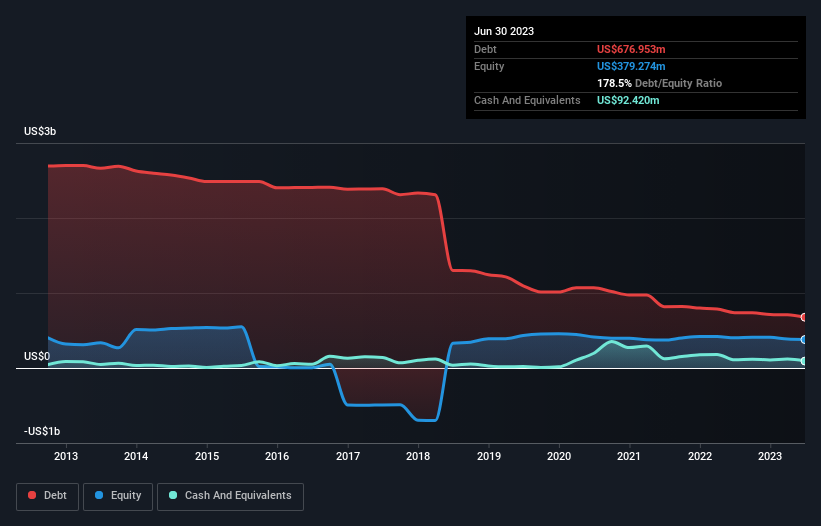821x526 pixels.
Task: Select the 2015 x-axis label
Action: click(207, 456)
